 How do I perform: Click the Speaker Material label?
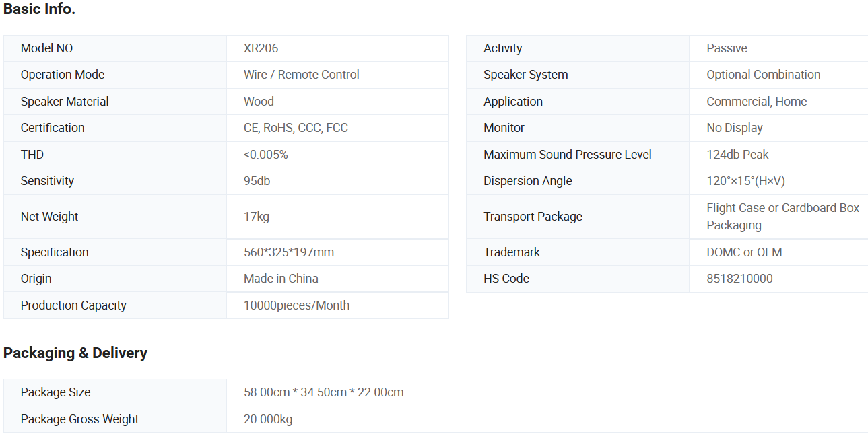[65, 102]
